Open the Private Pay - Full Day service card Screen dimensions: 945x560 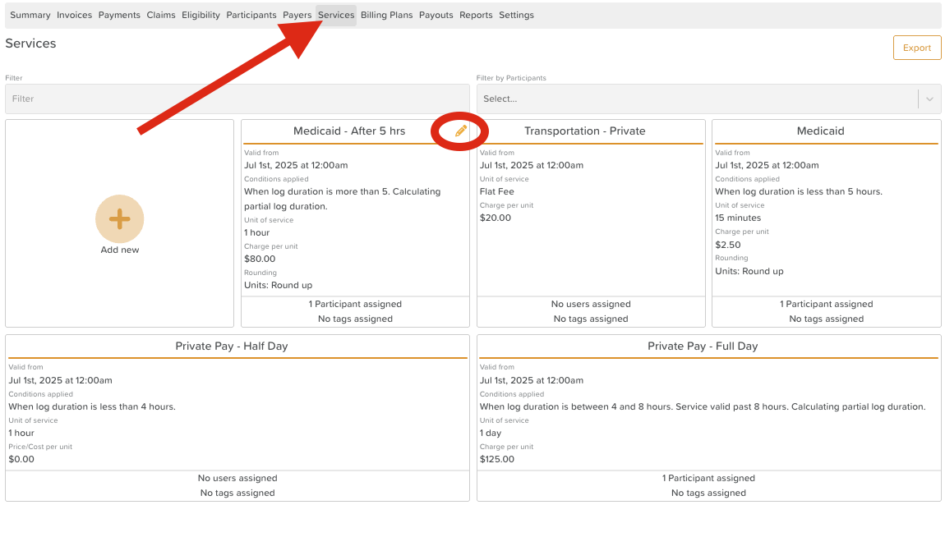click(x=702, y=346)
